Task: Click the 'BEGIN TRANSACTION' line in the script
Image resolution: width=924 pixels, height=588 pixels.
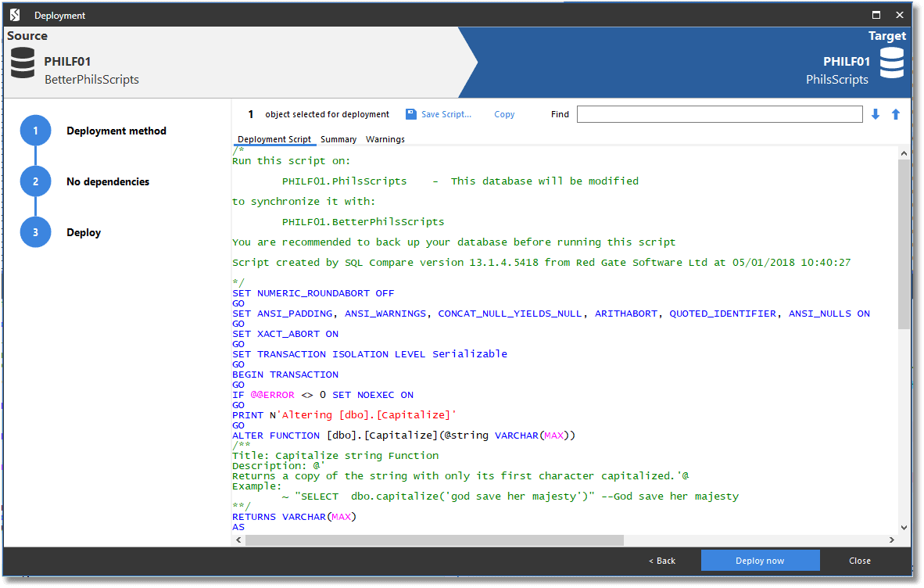Action: [285, 375]
